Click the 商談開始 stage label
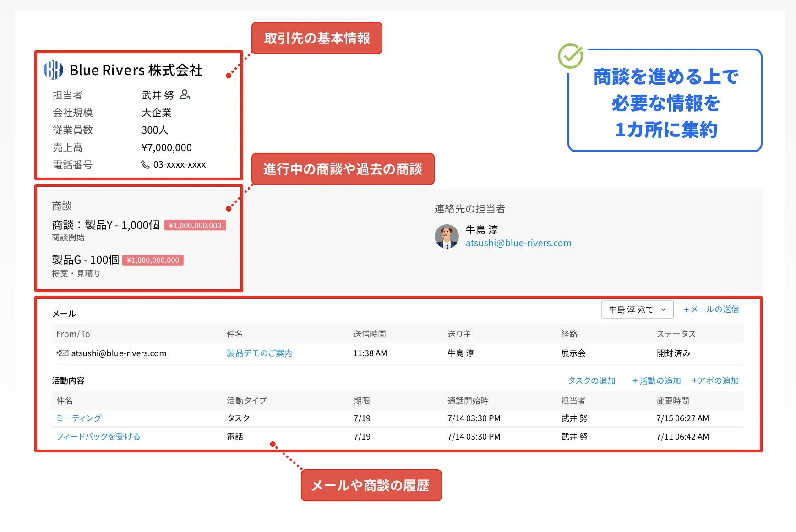Viewport: 796px width, 532px height. click(68, 238)
